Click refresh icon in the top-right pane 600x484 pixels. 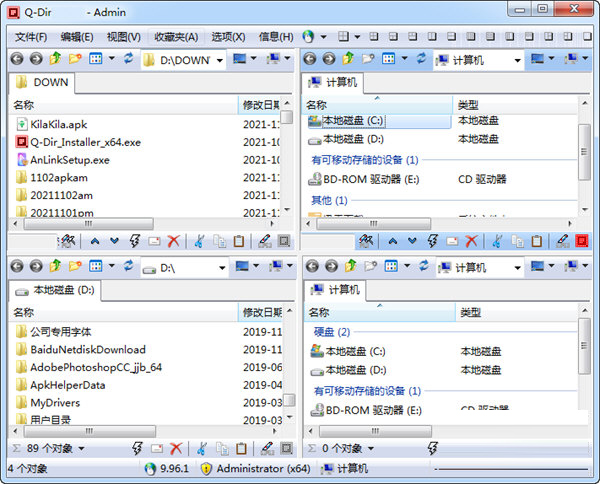tap(419, 60)
